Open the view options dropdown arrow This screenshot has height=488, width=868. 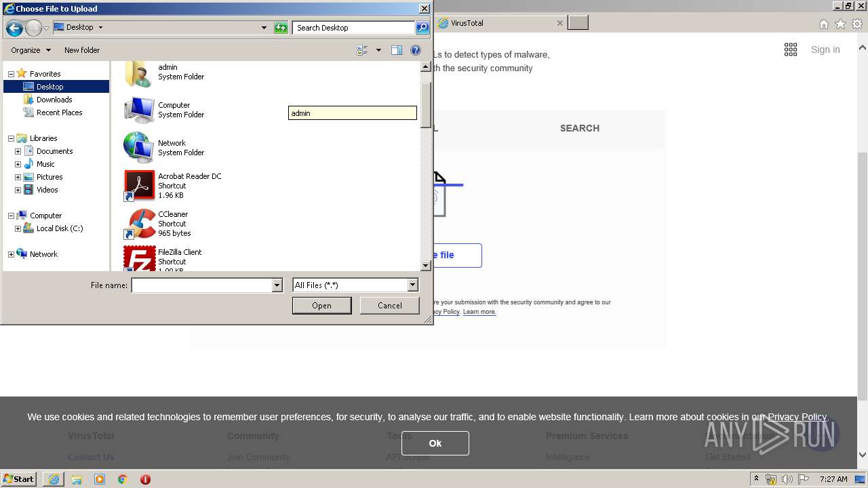(x=378, y=50)
